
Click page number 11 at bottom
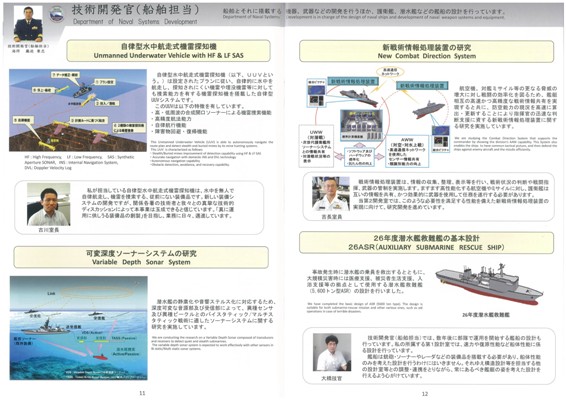click(x=142, y=393)
